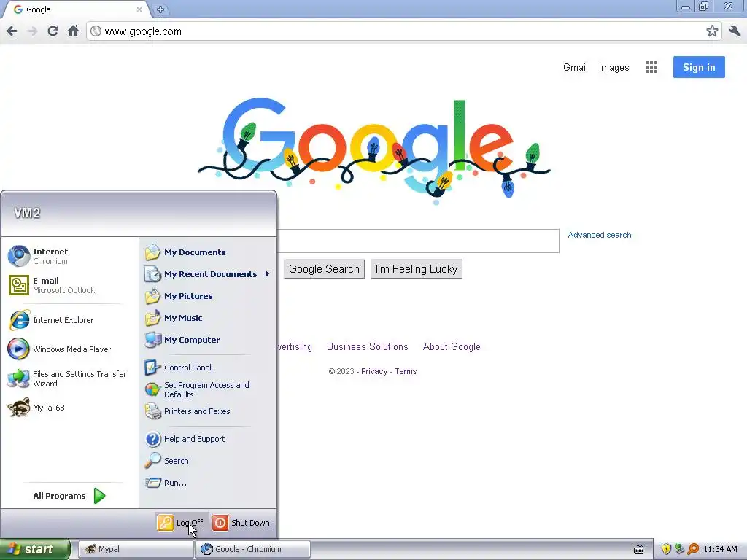Viewport: 747px width, 560px height.
Task: Open the Gmail link
Action: [575, 68]
